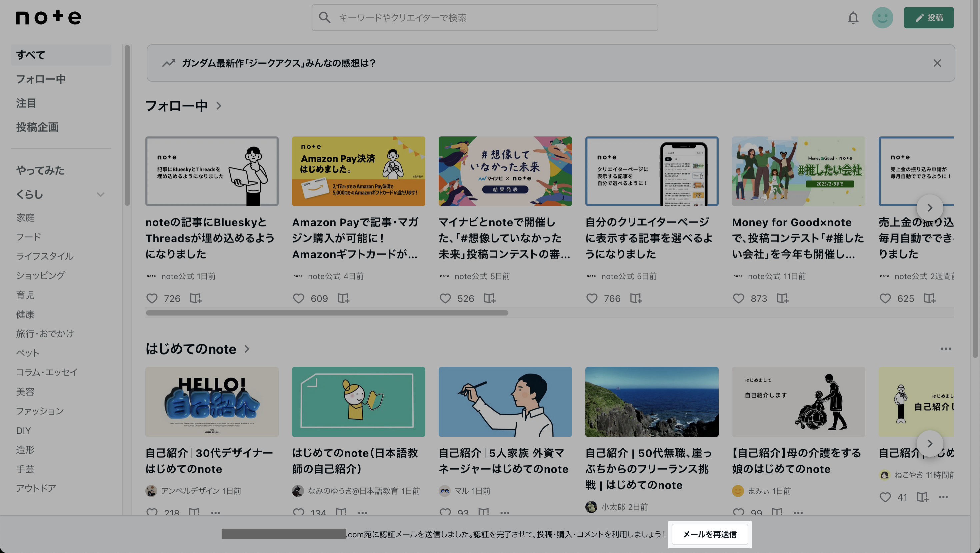Open the 手芸 subcategory

coord(25,469)
